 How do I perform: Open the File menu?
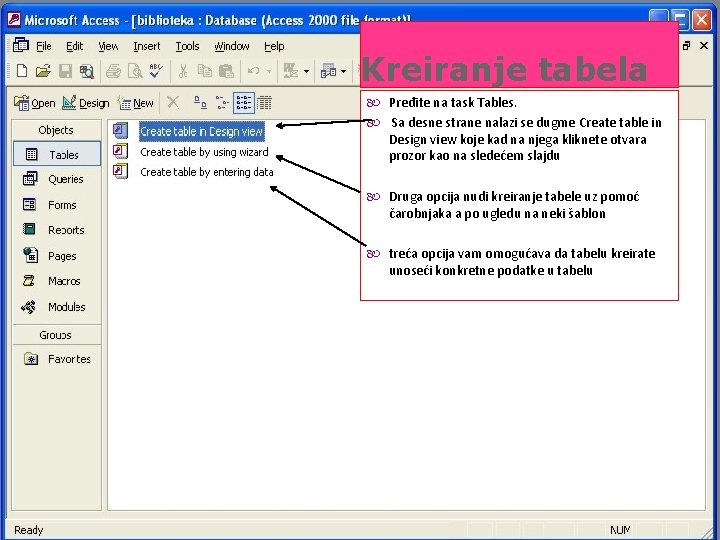pos(44,46)
